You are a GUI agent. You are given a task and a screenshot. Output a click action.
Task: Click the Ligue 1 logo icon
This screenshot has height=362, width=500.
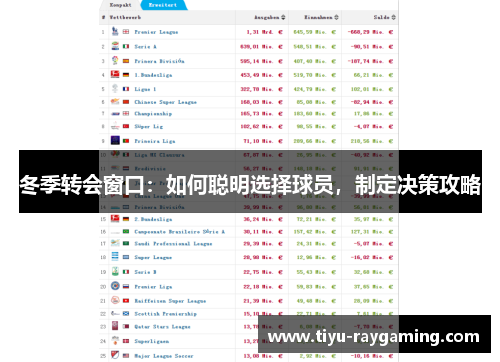pos(115,89)
